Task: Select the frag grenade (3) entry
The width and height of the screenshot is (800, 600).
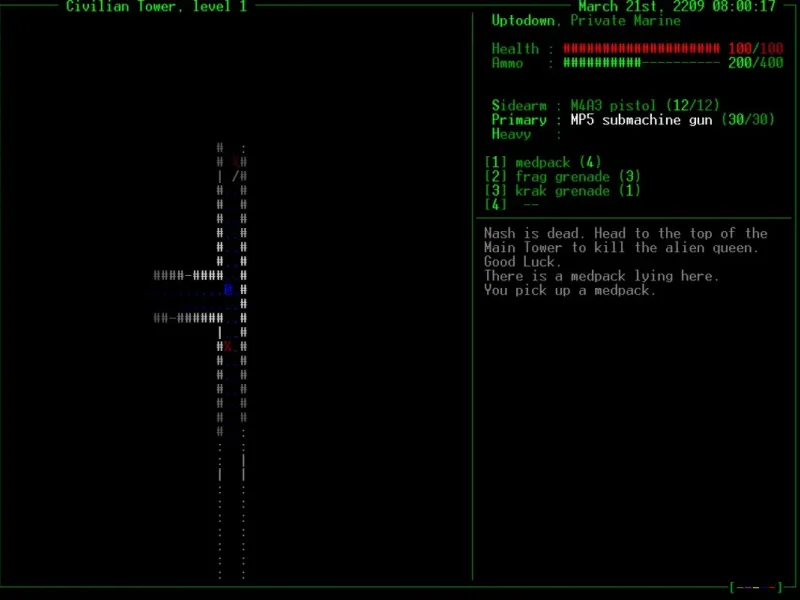Action: pos(562,177)
